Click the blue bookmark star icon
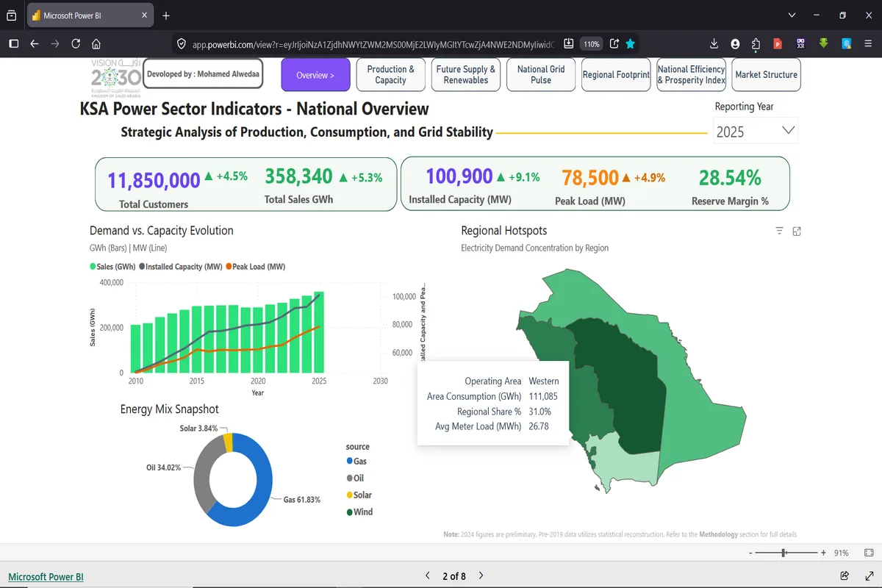 pyautogui.click(x=630, y=44)
